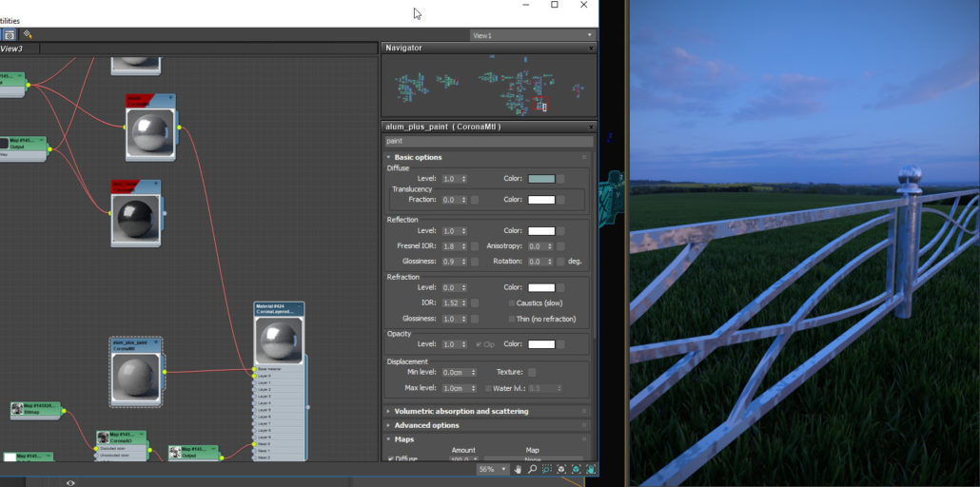Select the Bitmap map node
This screenshot has width=980, height=487.
pos(35,410)
